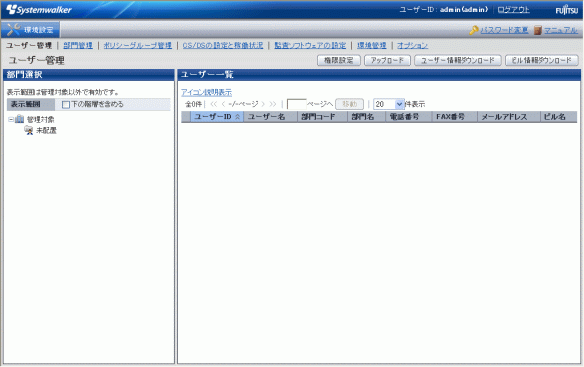Toggle 下の階層を含める checkbox
Screen dimensions: 584x367
[66, 105]
